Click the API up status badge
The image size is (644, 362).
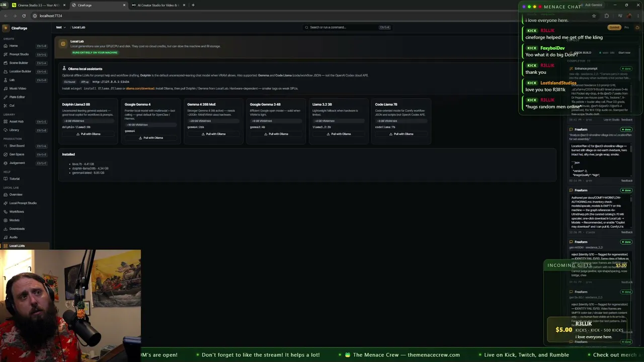[x=85, y=82]
